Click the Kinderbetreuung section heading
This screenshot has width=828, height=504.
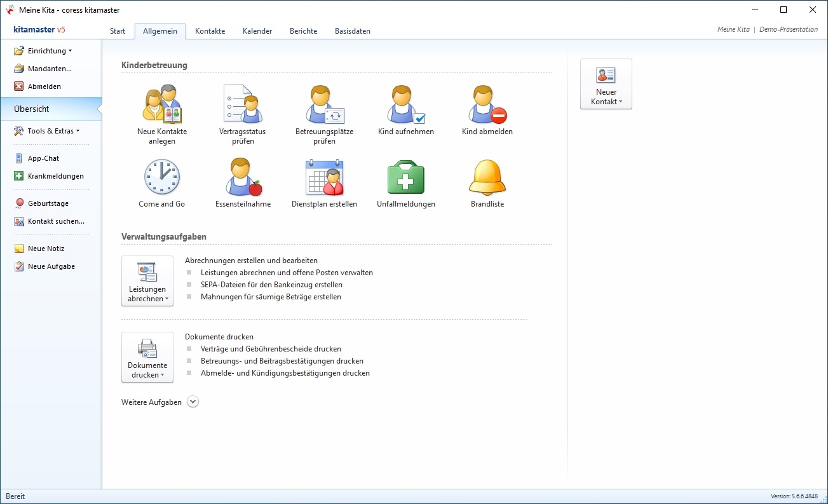click(154, 65)
